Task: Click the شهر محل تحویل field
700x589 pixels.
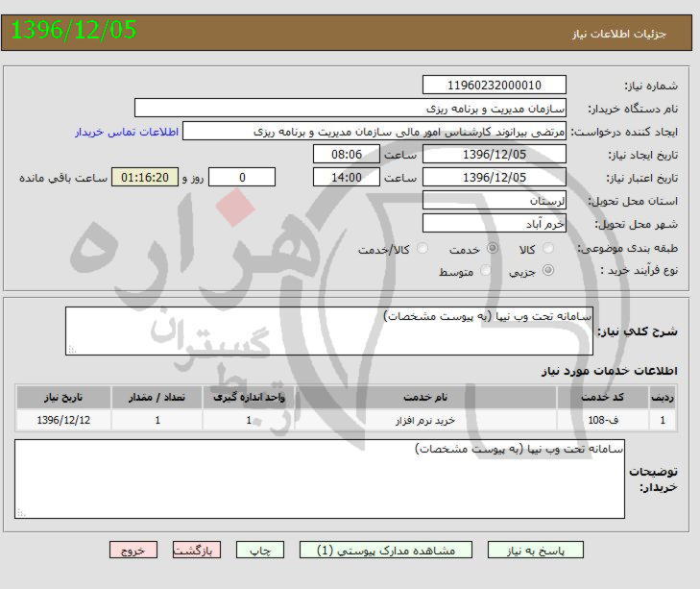Action: pos(495,223)
